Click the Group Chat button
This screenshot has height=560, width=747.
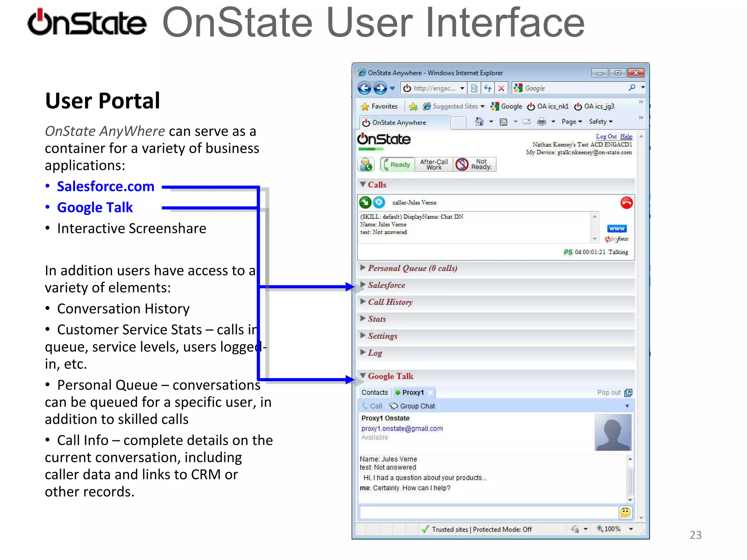tap(413, 406)
